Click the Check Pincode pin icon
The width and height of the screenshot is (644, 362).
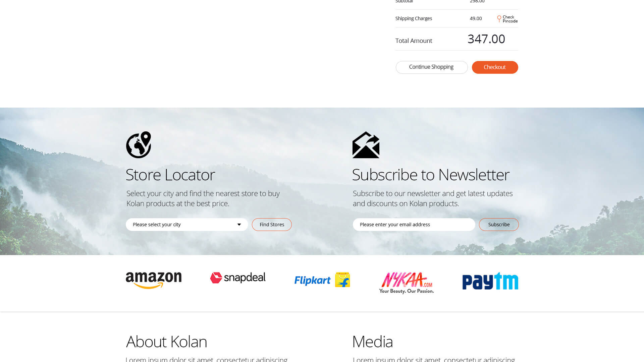pyautogui.click(x=499, y=19)
